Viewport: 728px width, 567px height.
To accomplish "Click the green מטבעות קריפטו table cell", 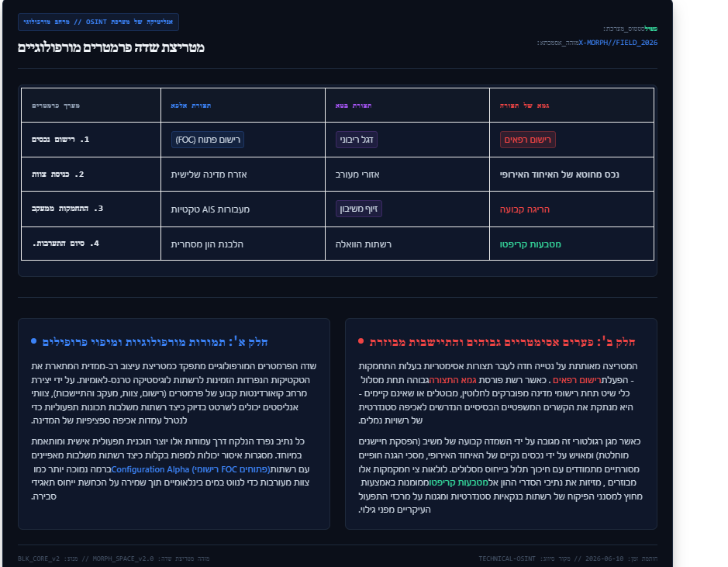I will coord(530,244).
